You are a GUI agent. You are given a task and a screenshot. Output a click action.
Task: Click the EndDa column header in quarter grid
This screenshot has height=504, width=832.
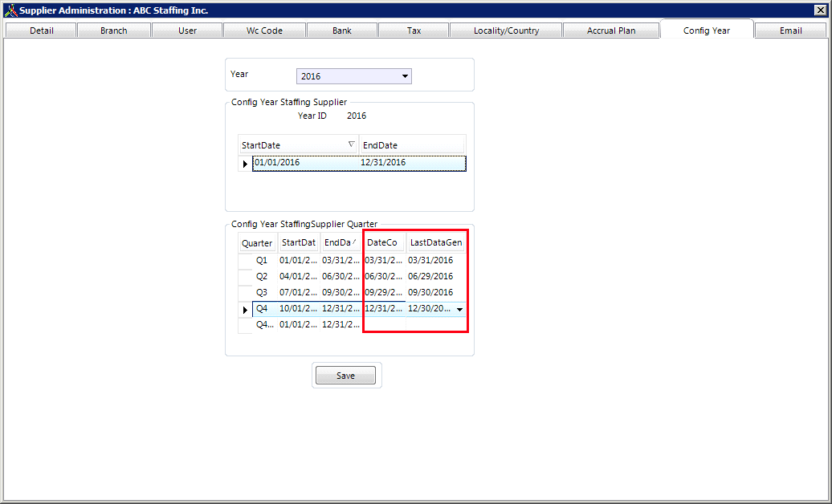(x=341, y=242)
